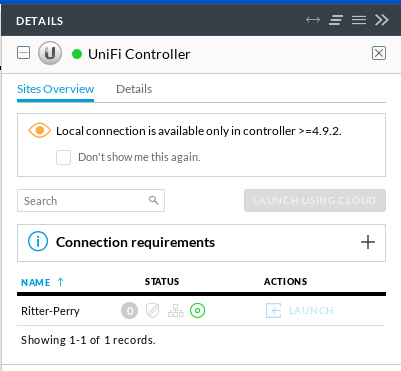The width and height of the screenshot is (401, 371).
Task: Click the "Showing 1-1 of 1 records" text
Action: coord(88,340)
